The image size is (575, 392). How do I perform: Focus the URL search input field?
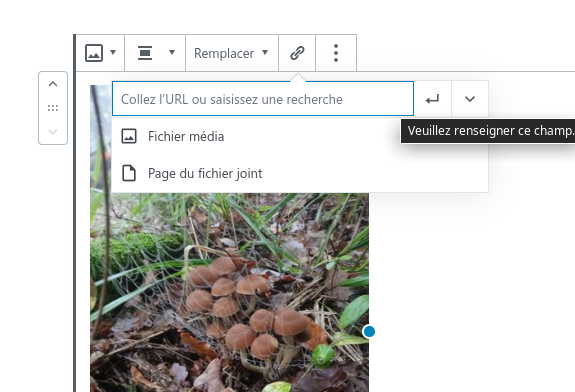click(x=263, y=99)
